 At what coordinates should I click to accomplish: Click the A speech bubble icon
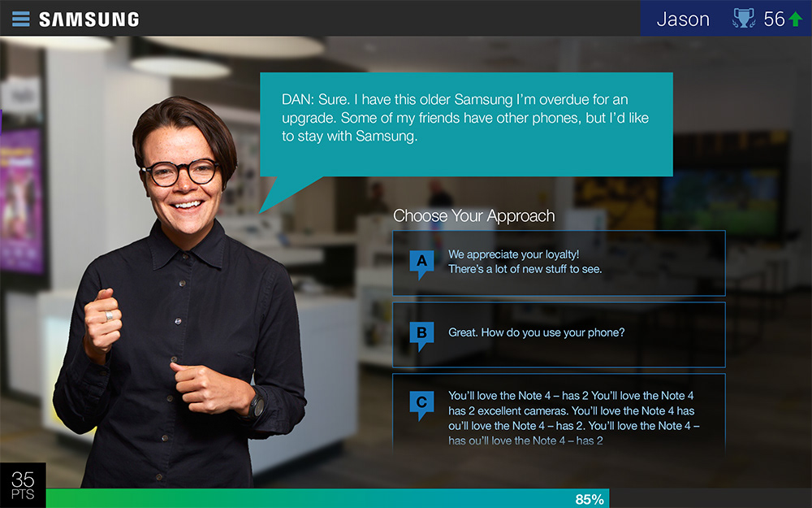point(421,264)
